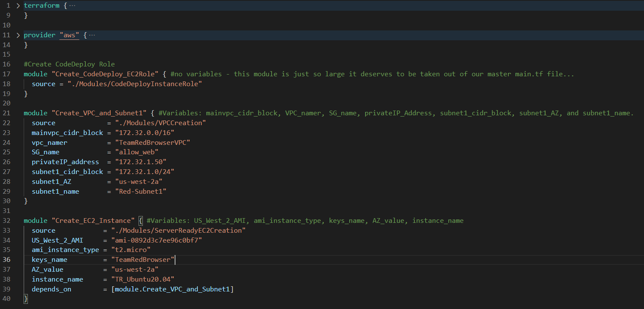Click the "TR_Ubuntu20.04" instance name value

click(142, 279)
